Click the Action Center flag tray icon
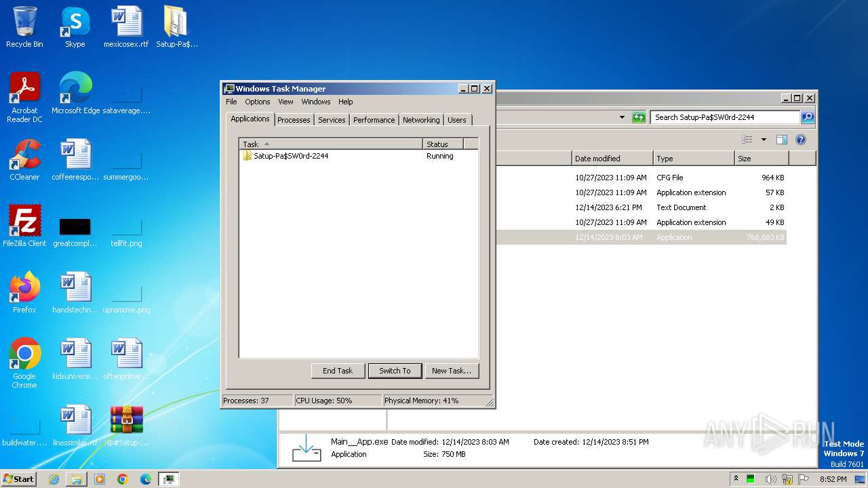Screen dimensions: 868x488 click(x=804, y=479)
